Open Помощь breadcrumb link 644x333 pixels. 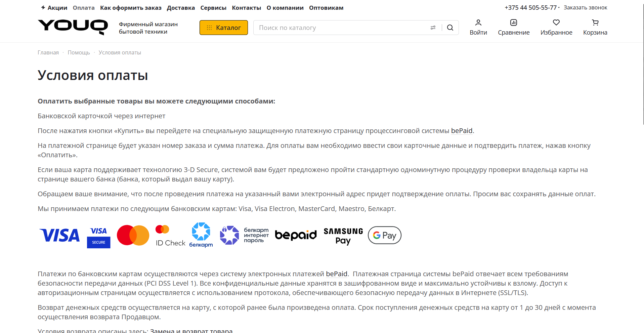point(79,52)
